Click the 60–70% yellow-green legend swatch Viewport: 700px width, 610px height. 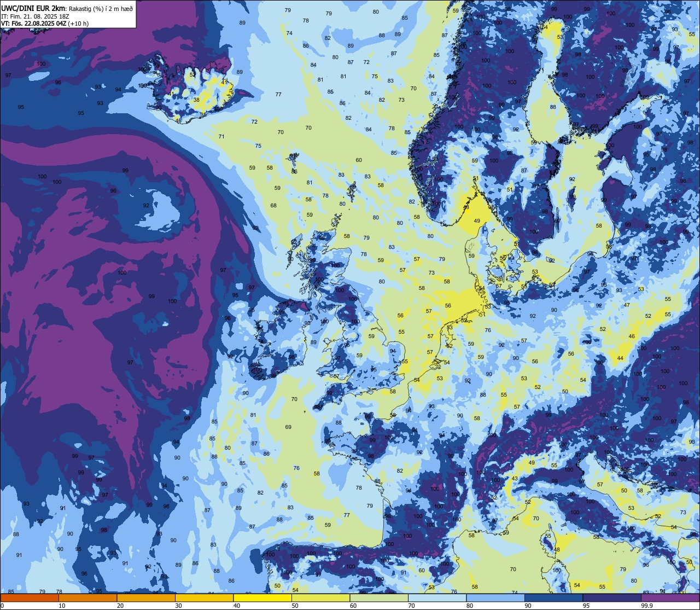click(379, 597)
